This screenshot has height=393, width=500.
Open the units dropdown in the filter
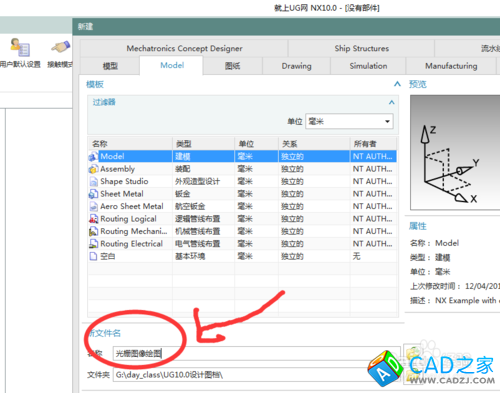click(349, 121)
